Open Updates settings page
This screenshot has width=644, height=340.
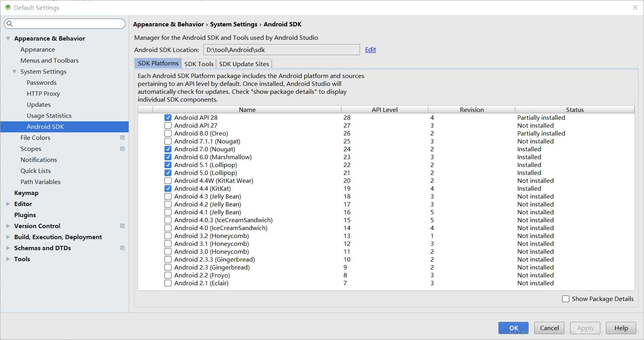coord(39,104)
